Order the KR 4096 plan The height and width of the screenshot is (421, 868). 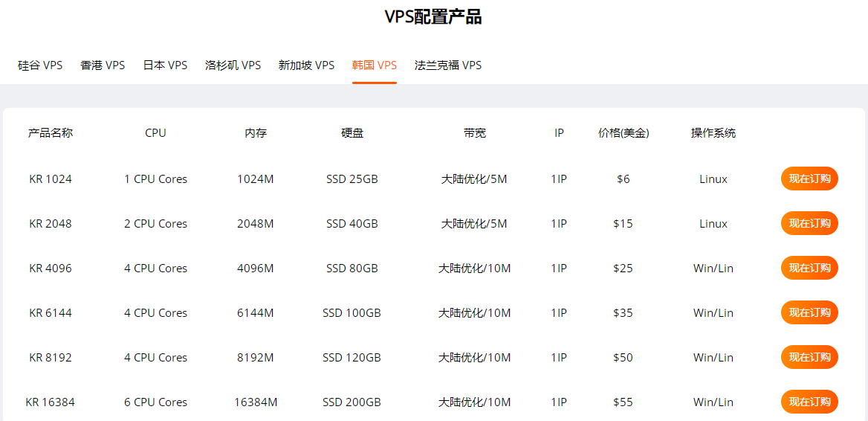809,268
